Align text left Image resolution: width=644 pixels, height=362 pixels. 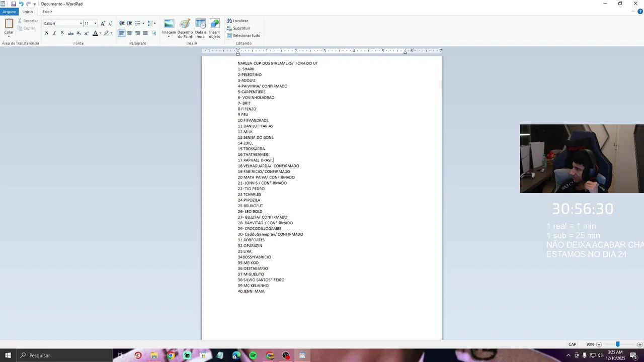click(x=122, y=33)
